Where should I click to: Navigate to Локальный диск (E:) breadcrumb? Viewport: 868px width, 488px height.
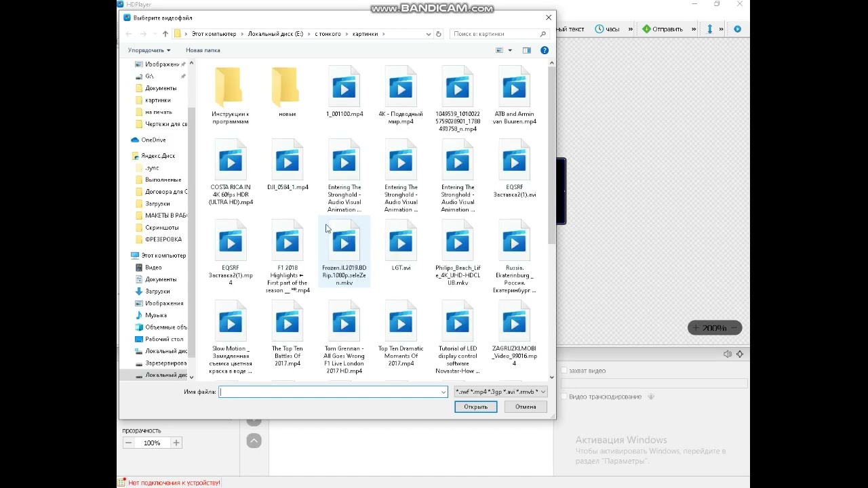(275, 34)
